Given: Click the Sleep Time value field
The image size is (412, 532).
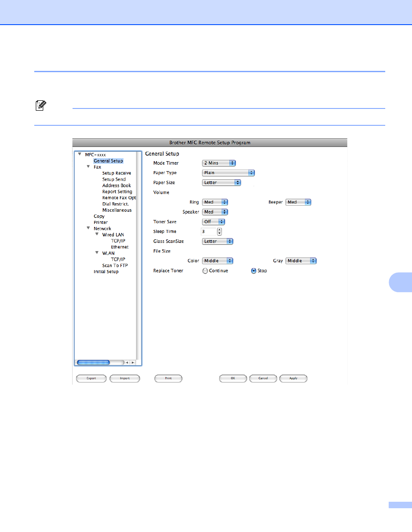Looking at the screenshot, I should 209,231.
